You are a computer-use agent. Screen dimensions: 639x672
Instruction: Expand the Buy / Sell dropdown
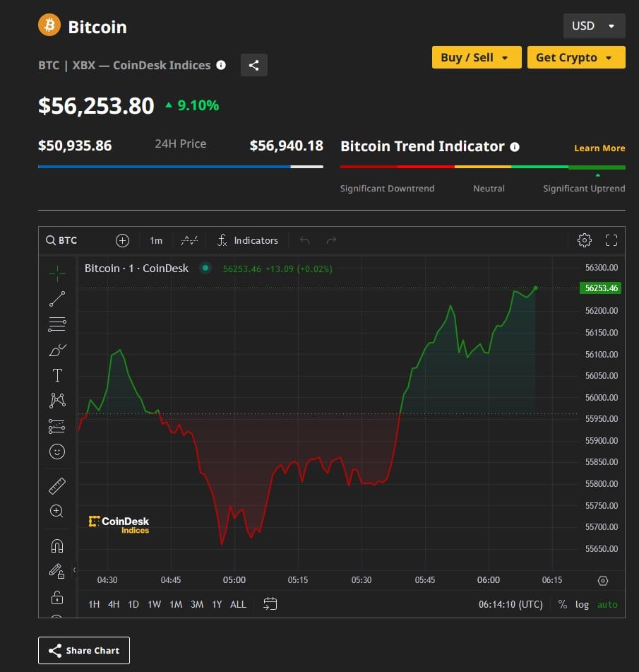pyautogui.click(x=477, y=57)
